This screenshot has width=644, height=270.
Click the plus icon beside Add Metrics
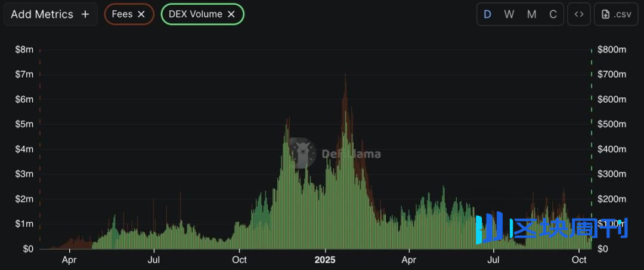click(x=85, y=14)
